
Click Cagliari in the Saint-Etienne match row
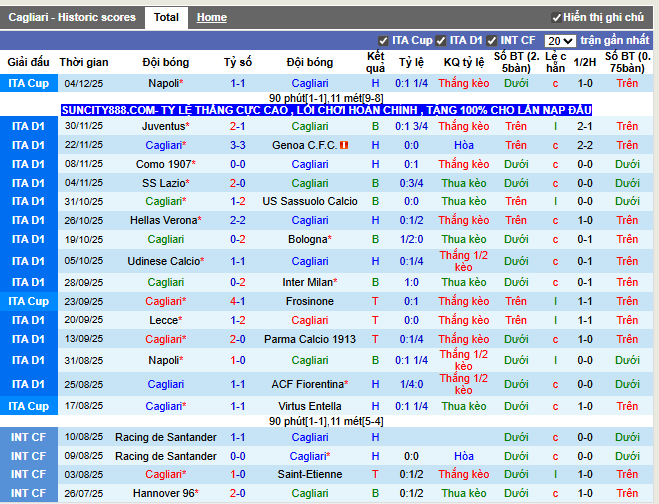pos(166,474)
